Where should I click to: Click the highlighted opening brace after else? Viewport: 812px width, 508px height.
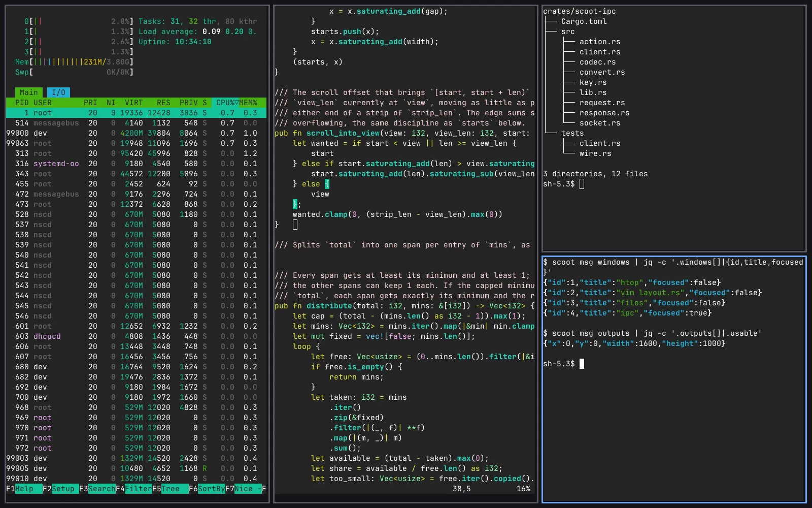click(327, 184)
